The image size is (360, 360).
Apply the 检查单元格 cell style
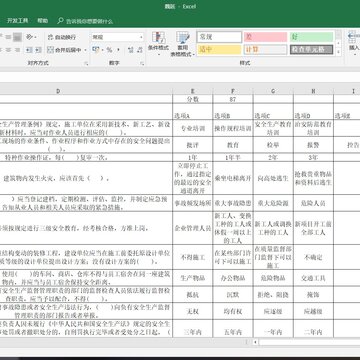[311, 50]
